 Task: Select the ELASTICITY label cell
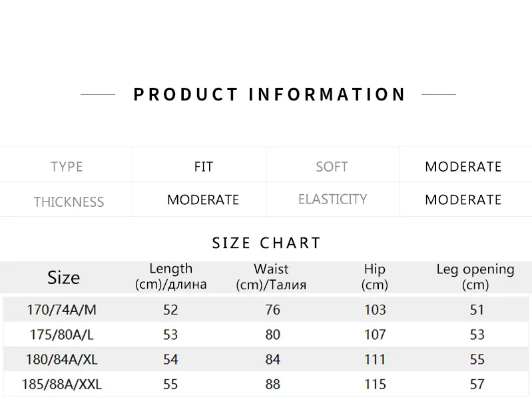(332, 200)
